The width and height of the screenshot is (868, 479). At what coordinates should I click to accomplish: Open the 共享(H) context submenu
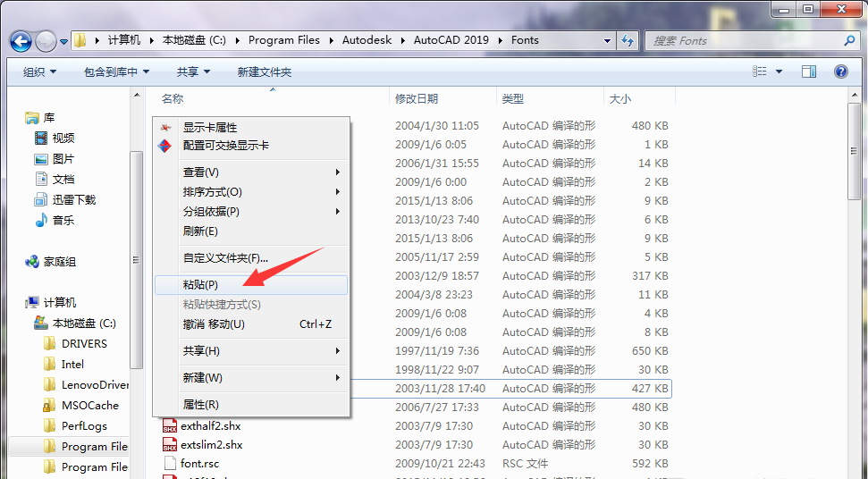(x=251, y=350)
